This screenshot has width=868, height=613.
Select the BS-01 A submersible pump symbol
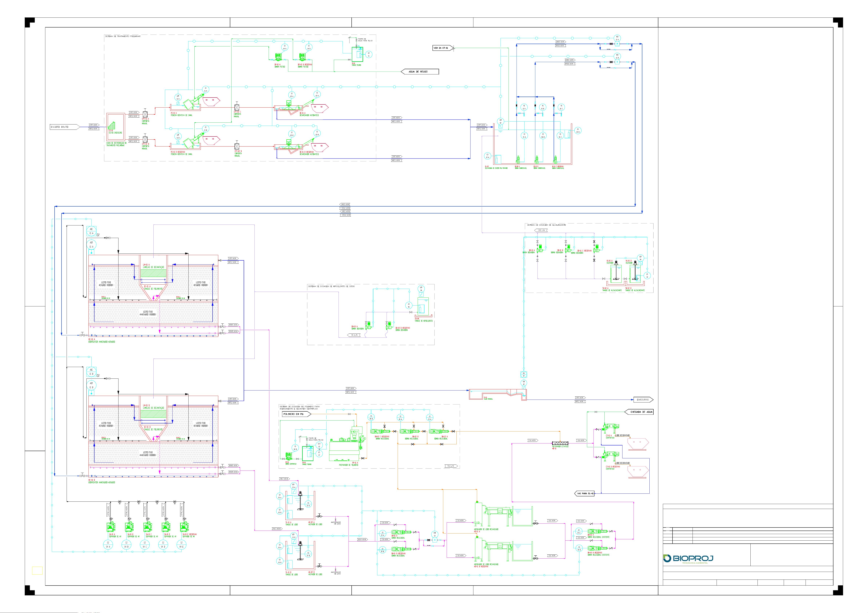518,160
